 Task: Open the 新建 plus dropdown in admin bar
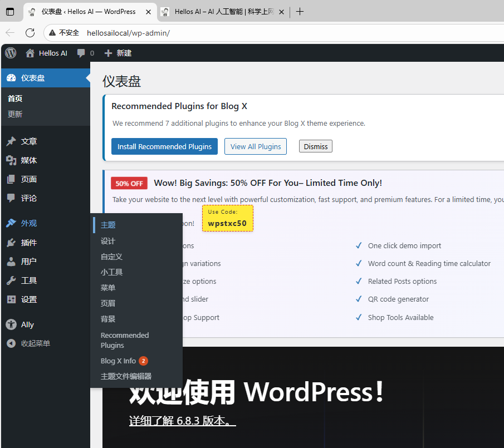[118, 53]
